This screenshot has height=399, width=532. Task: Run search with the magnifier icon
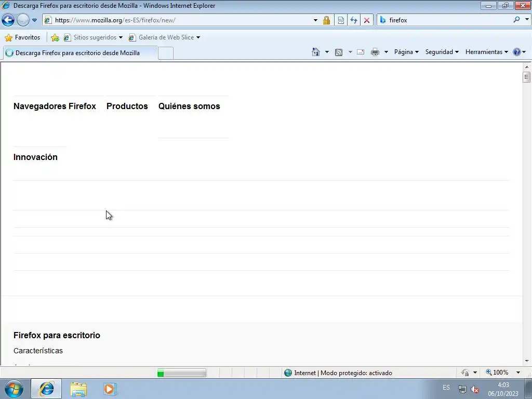point(516,20)
